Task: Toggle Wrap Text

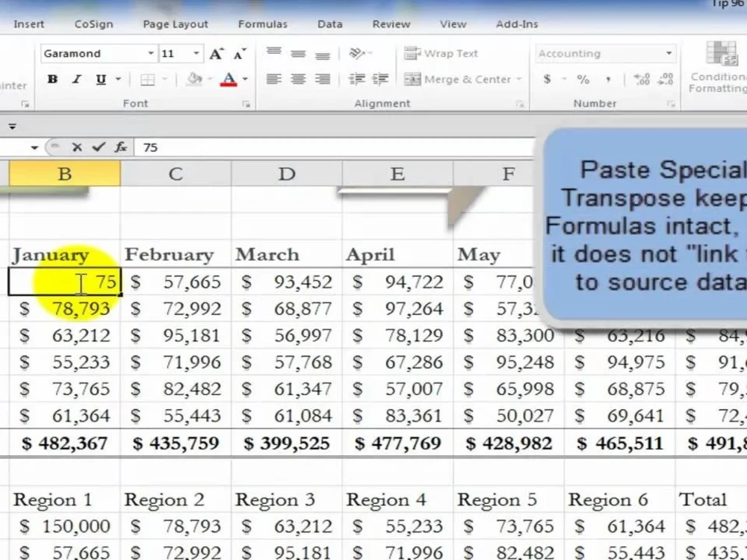Action: (x=441, y=53)
